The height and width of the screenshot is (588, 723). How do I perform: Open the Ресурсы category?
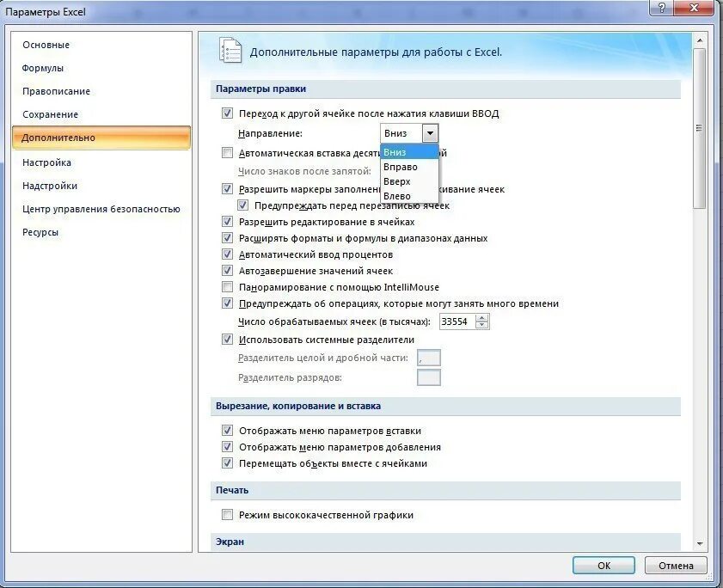[40, 232]
